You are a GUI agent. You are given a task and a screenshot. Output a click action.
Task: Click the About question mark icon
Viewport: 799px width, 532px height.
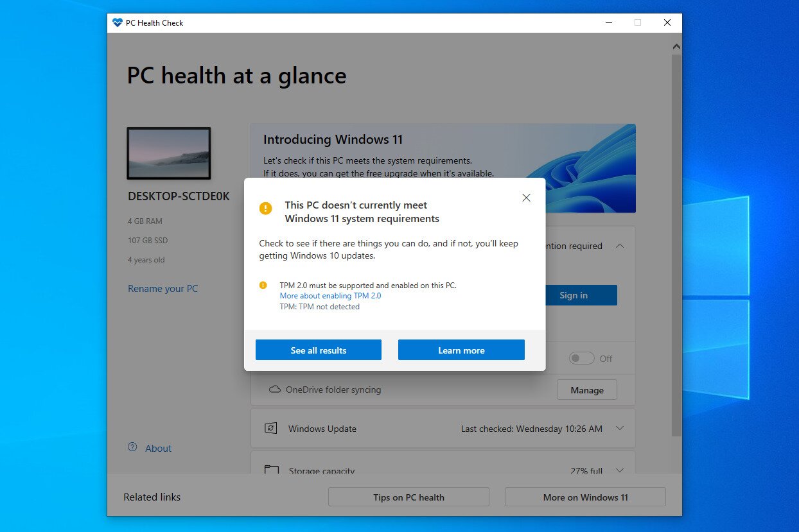tap(132, 447)
